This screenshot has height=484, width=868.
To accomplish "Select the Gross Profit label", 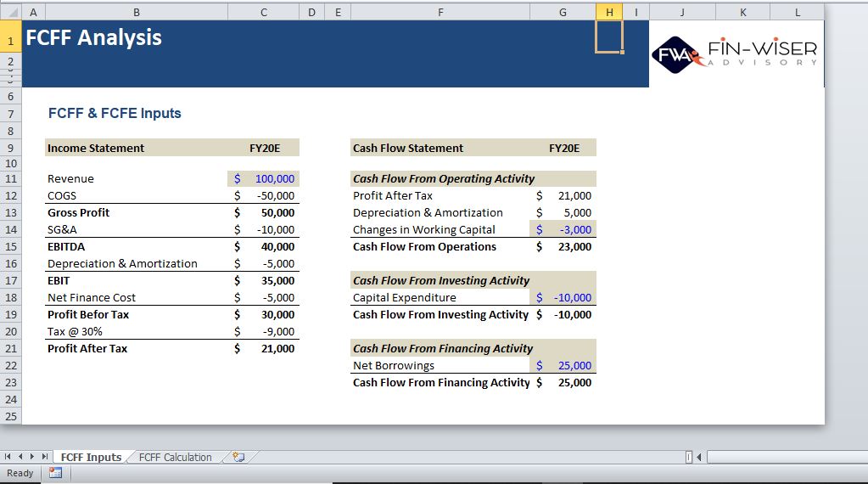I will pyautogui.click(x=78, y=212).
